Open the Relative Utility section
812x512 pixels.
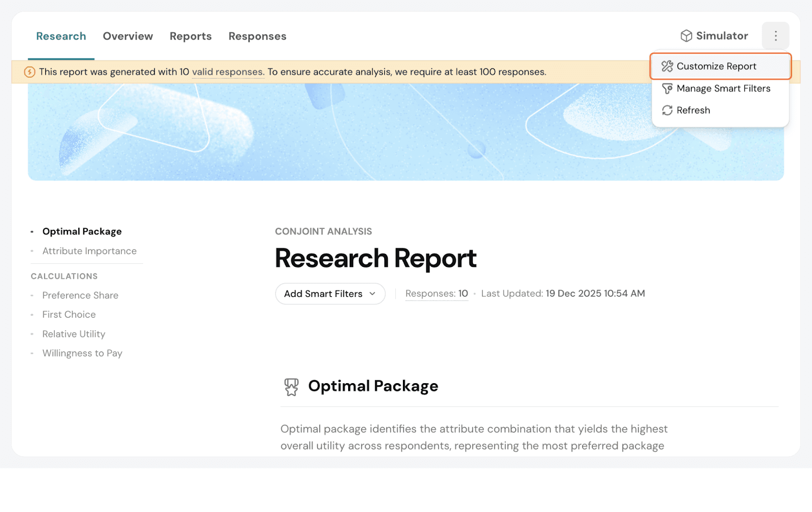pos(74,334)
